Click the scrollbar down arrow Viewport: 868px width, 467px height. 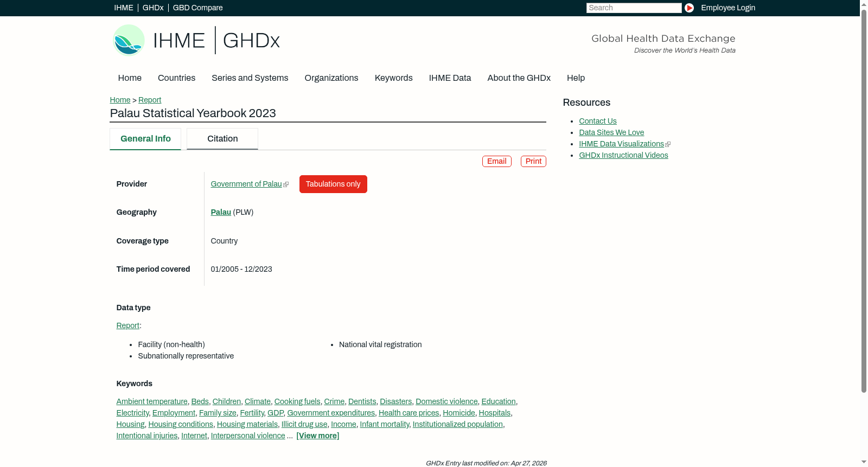[864, 462]
